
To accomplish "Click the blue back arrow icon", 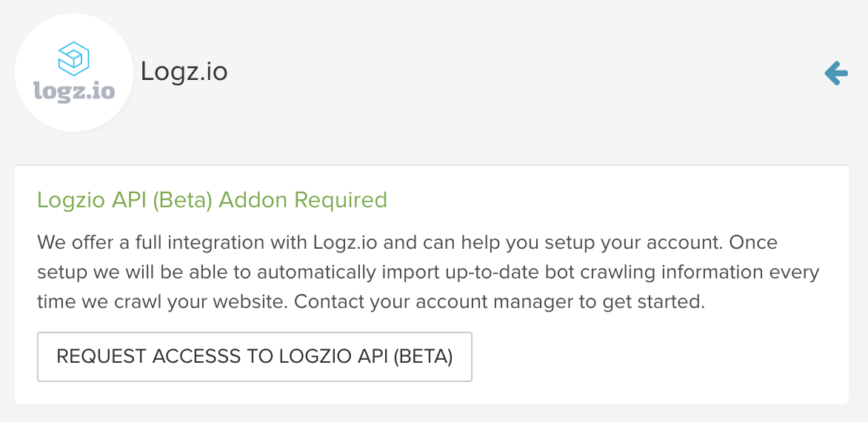I will point(836,73).
